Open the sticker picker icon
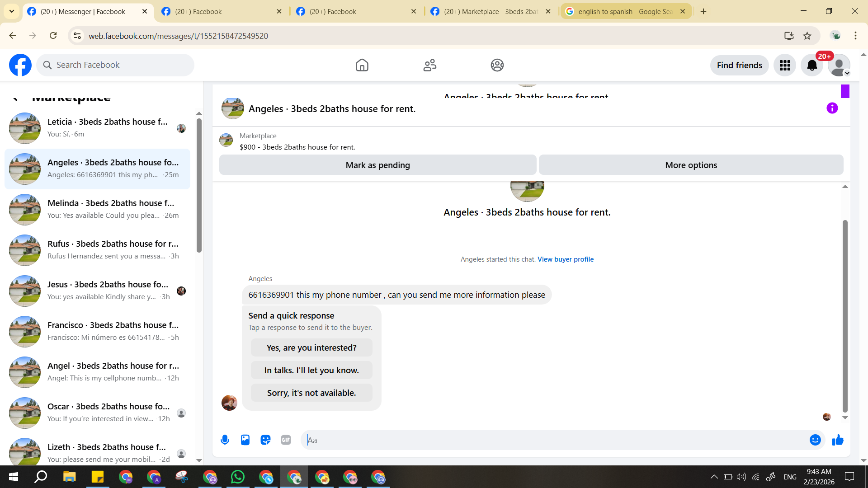Viewport: 868px width, 488px height. (265, 440)
